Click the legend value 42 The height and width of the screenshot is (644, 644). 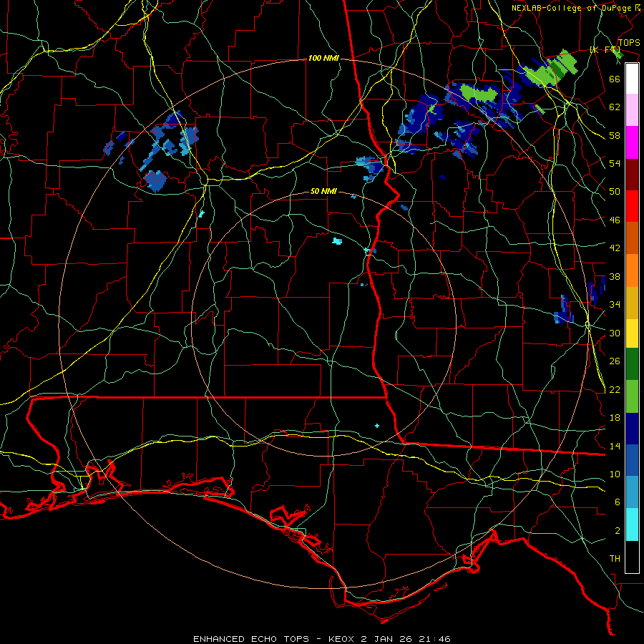click(x=615, y=248)
